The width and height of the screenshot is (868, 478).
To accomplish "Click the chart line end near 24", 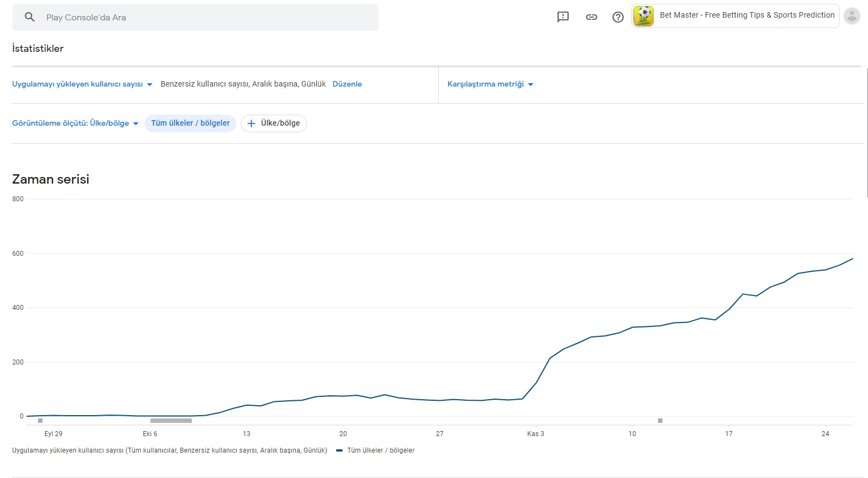I will pyautogui.click(x=853, y=259).
